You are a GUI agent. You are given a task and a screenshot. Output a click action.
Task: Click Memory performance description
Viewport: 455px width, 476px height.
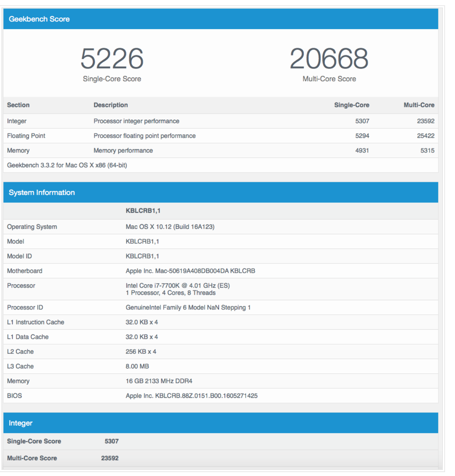pos(123,151)
